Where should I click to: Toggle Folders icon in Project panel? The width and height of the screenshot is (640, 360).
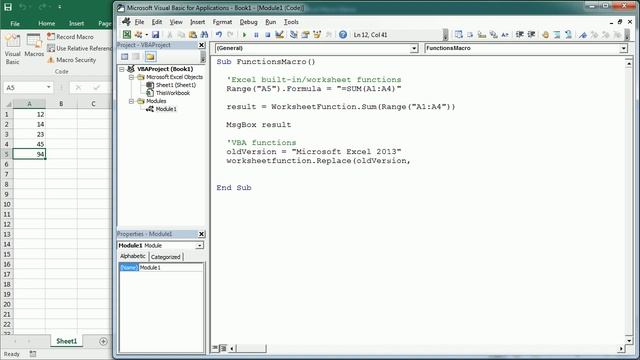(x=150, y=57)
